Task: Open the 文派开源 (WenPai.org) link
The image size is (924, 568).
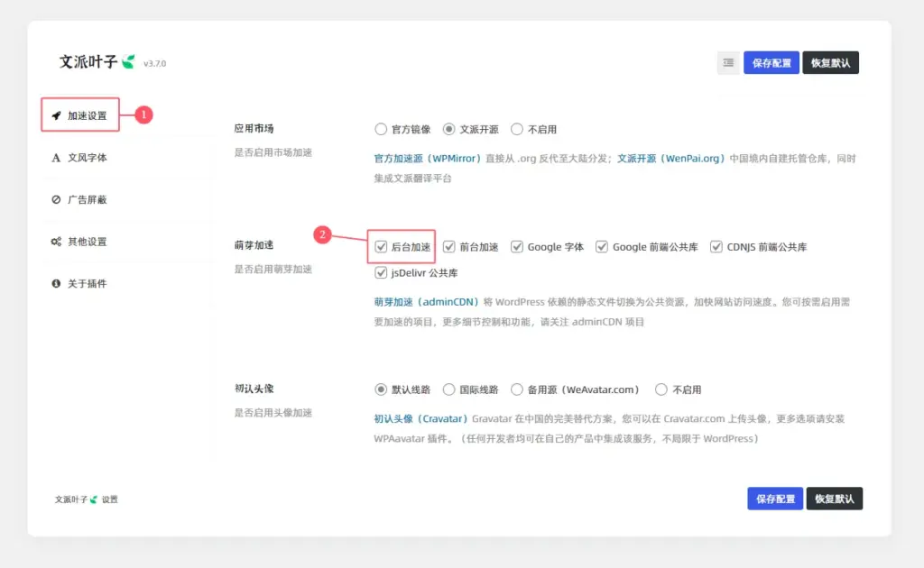Action: click(671, 159)
